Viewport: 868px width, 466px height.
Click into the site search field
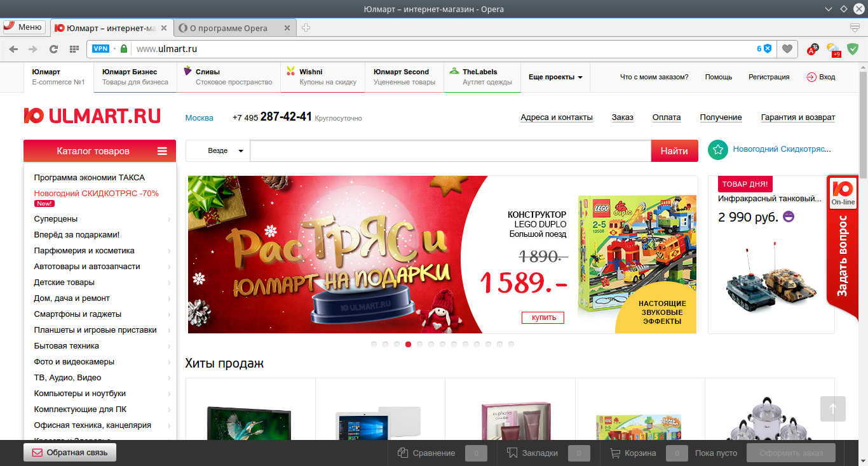[x=451, y=151]
